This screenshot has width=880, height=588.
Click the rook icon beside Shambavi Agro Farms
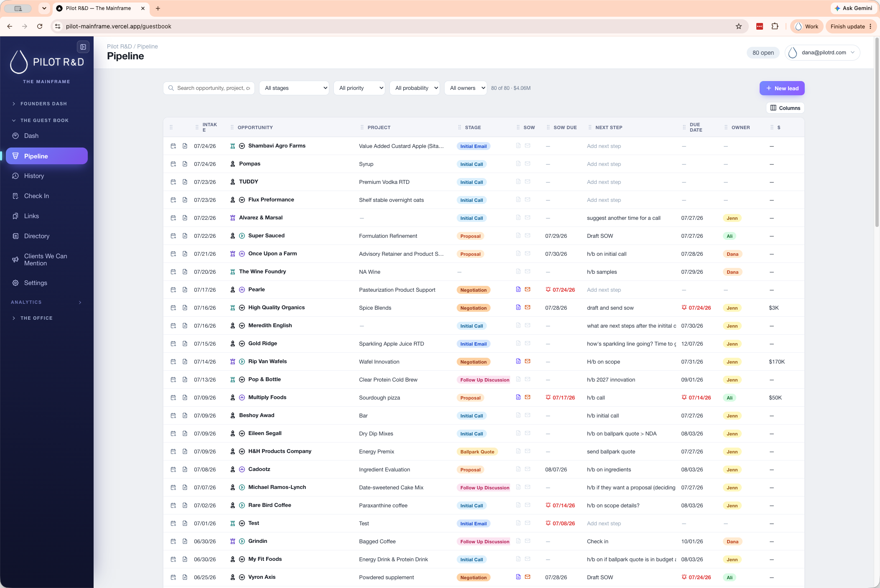(x=233, y=146)
